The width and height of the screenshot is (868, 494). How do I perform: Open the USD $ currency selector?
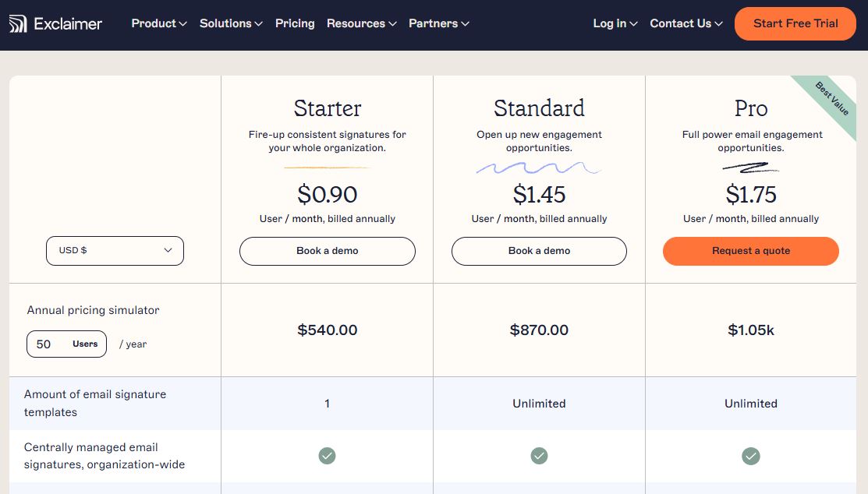(x=115, y=251)
